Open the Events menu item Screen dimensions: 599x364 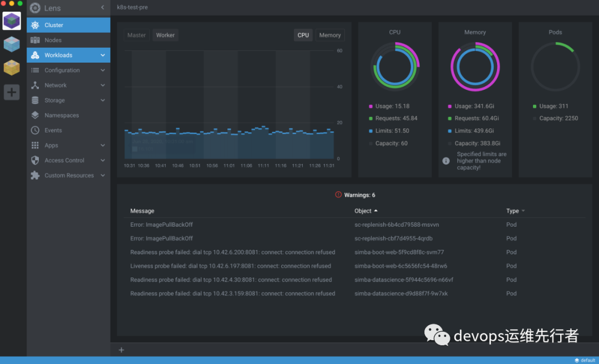[x=69, y=130]
